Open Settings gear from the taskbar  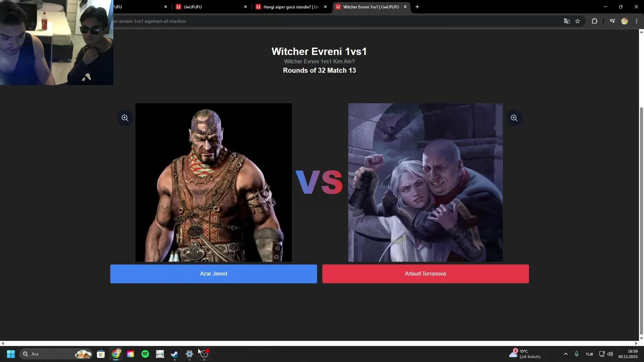point(189,354)
